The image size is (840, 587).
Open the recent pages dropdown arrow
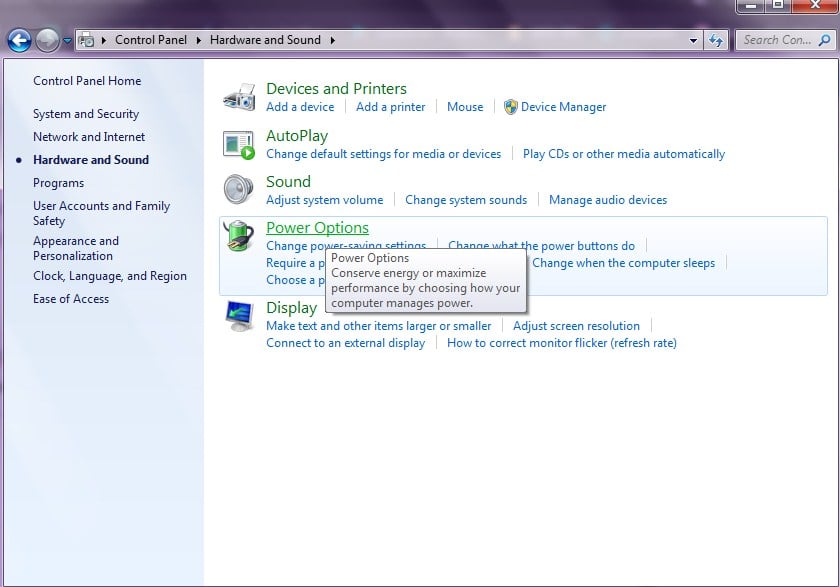(x=67, y=41)
